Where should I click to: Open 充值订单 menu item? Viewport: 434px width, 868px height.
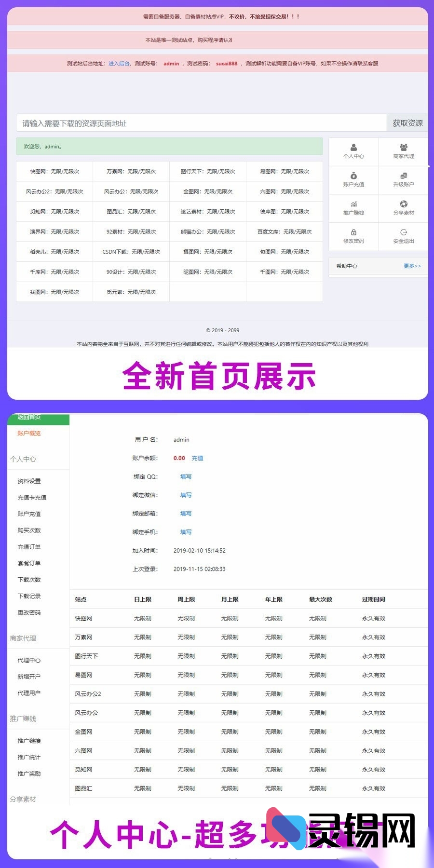click(x=29, y=546)
